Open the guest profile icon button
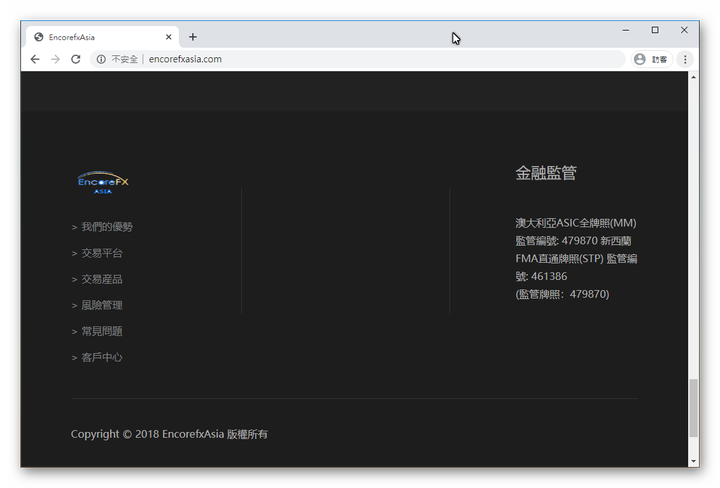720x488 pixels. 652,59
